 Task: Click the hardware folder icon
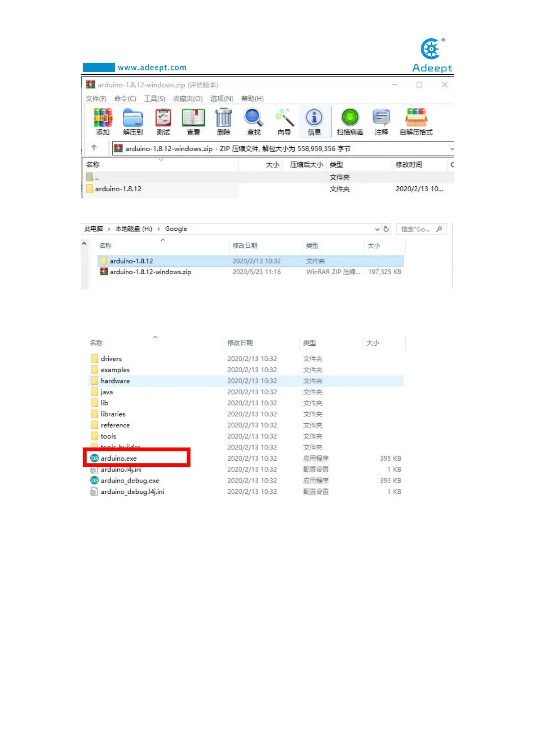94,381
